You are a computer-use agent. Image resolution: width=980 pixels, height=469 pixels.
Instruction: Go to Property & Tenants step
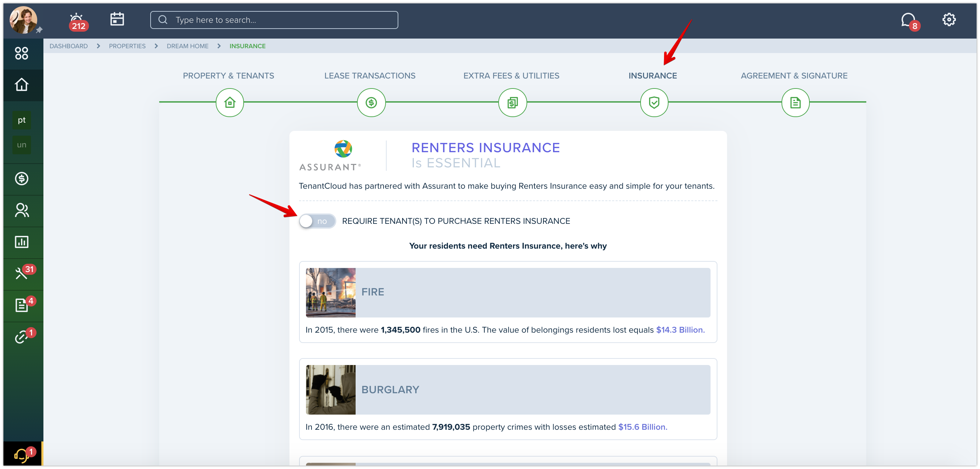228,76
